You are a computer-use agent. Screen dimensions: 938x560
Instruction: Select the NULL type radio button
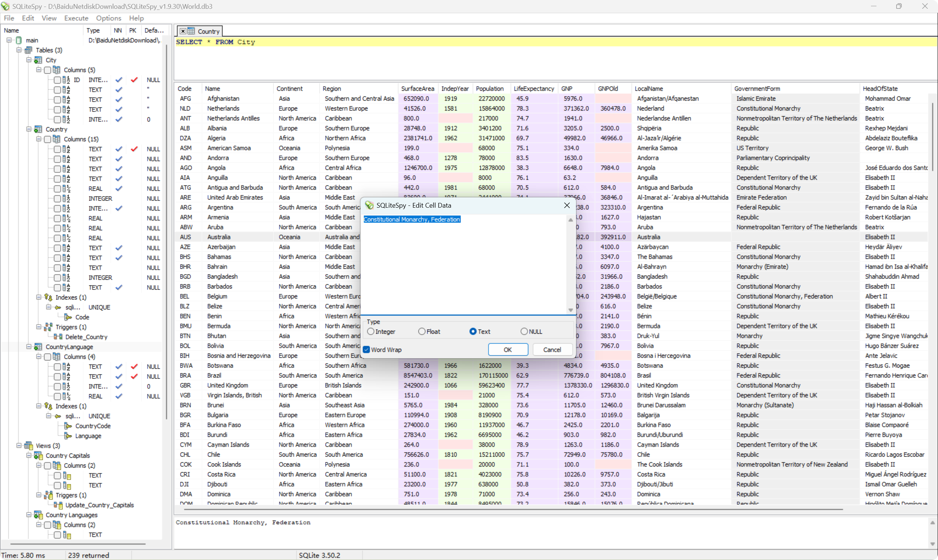(524, 331)
